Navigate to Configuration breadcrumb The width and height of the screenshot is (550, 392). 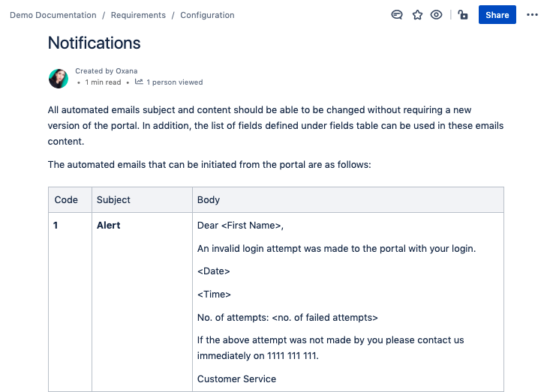coord(207,15)
